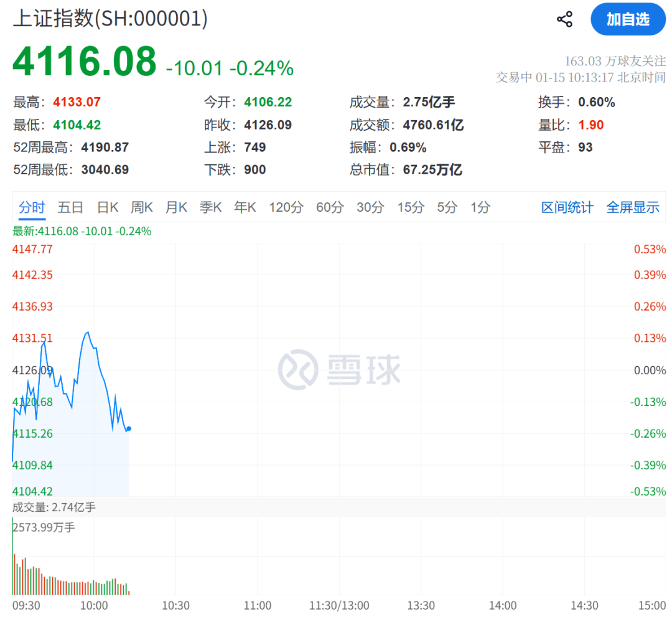This screenshot has width=672, height=622.
Task: Open 全屏显示 full-screen chart view
Action: (633, 207)
